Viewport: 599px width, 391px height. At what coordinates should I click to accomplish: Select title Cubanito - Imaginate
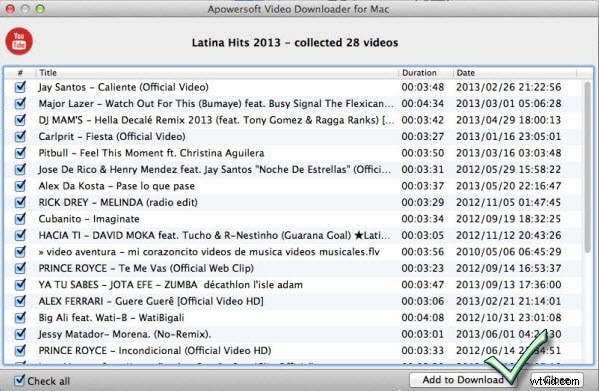(89, 219)
